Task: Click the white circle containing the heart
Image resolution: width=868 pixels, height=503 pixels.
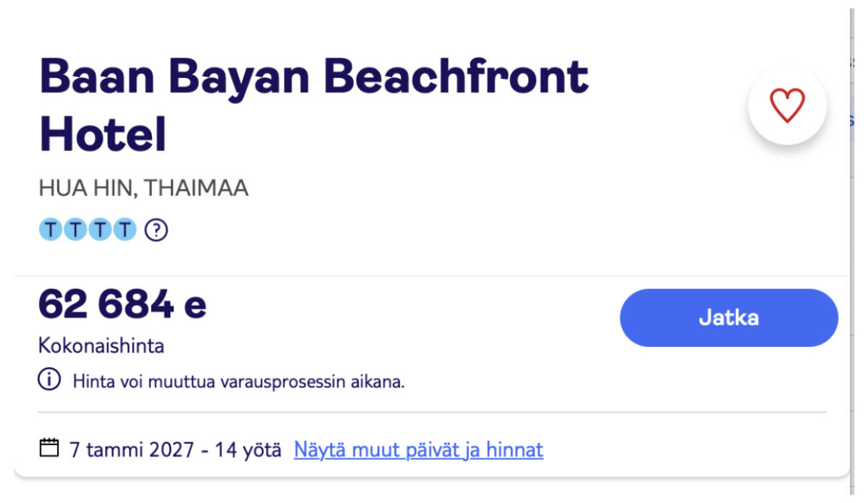Action: (x=787, y=105)
